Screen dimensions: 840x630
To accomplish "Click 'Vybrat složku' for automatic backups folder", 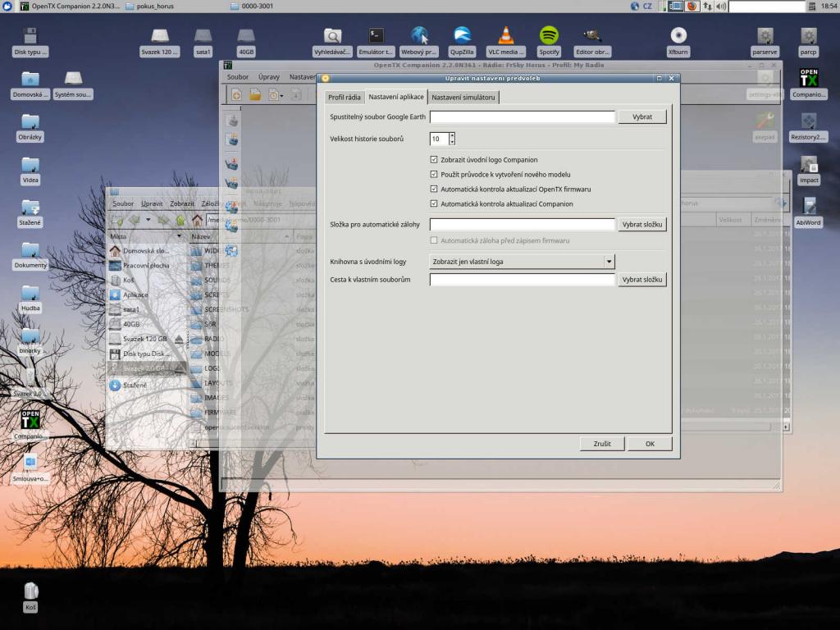I will click(x=641, y=225).
